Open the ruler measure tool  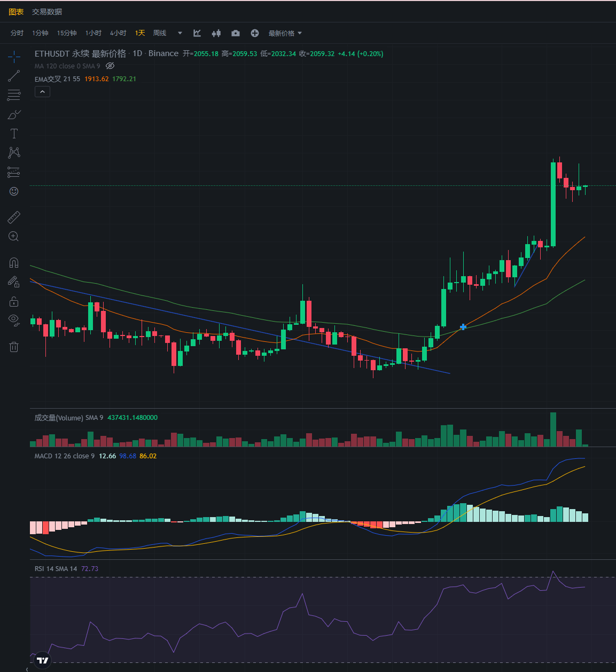pos(14,217)
